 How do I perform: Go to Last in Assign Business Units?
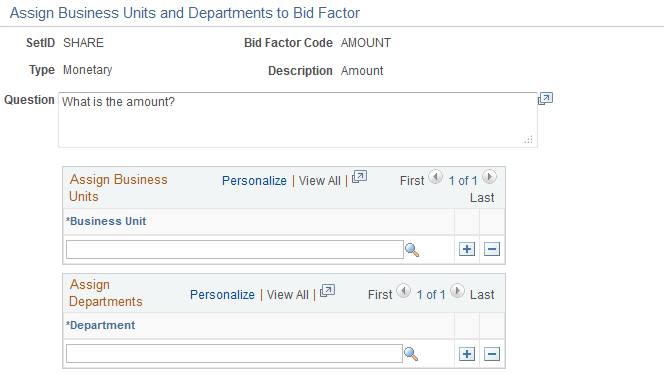tap(482, 198)
